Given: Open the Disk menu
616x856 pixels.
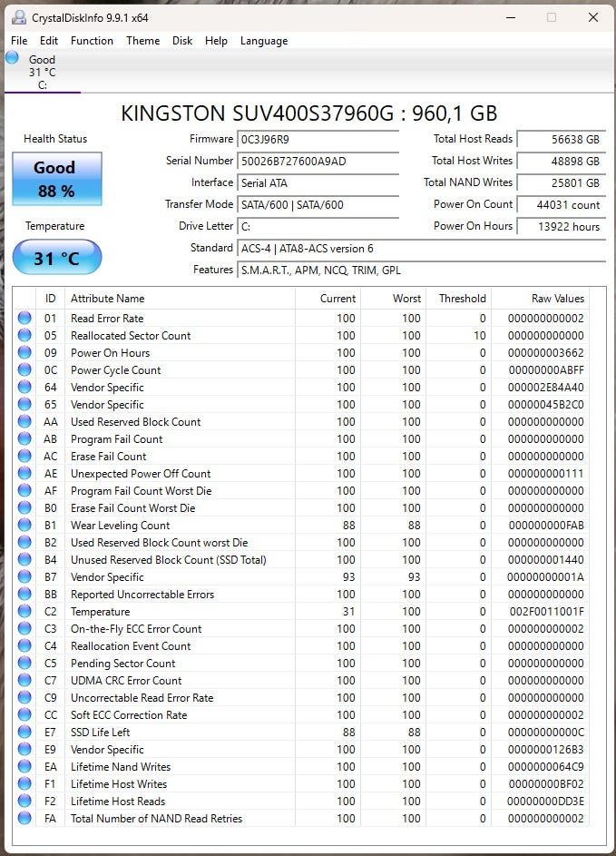Looking at the screenshot, I should pyautogui.click(x=182, y=41).
